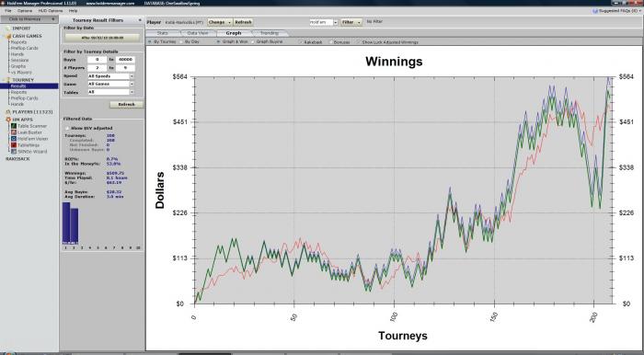Viewport: 644px width, 355px height.
Task: Click the PLAYERS section icon
Action: click(7, 112)
